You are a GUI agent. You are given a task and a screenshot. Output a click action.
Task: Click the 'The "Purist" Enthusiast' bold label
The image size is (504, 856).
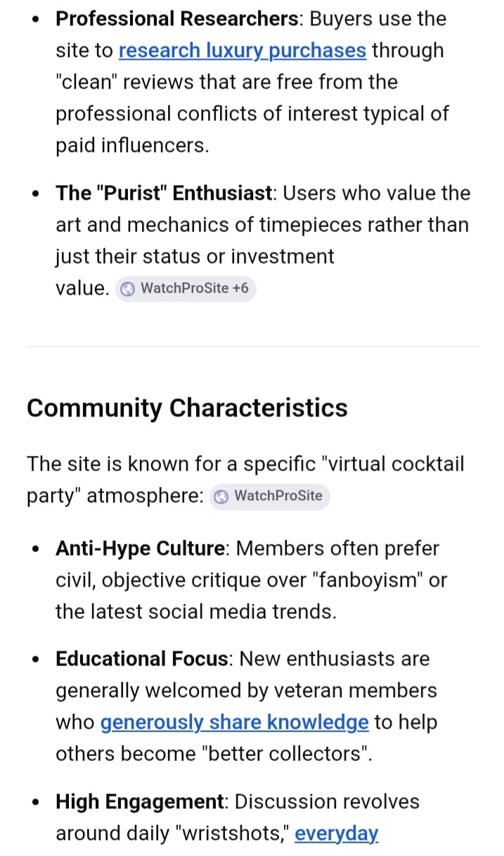(164, 193)
